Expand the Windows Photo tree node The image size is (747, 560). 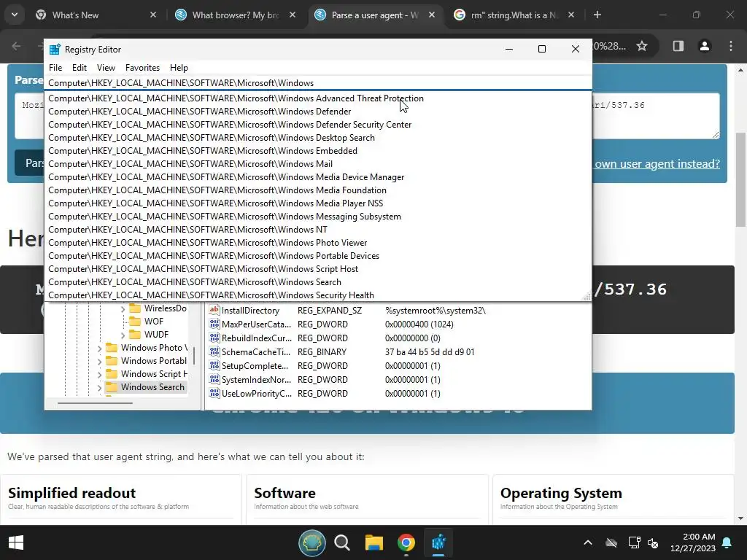(x=99, y=349)
